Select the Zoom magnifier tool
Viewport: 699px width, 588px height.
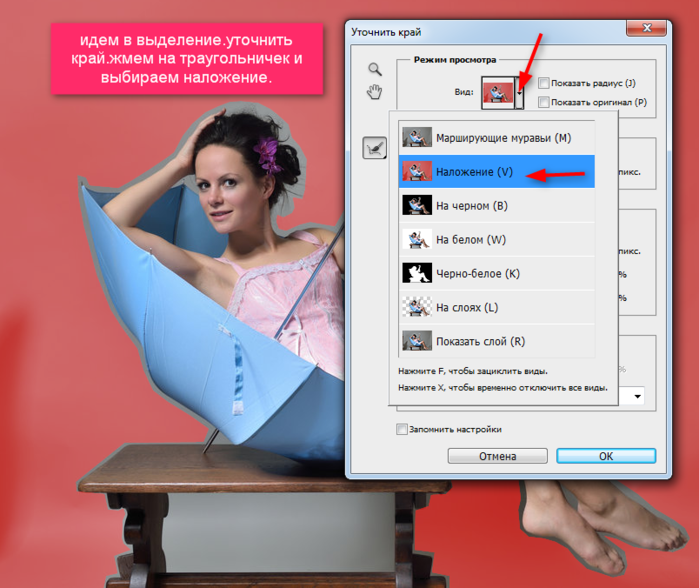pyautogui.click(x=375, y=69)
